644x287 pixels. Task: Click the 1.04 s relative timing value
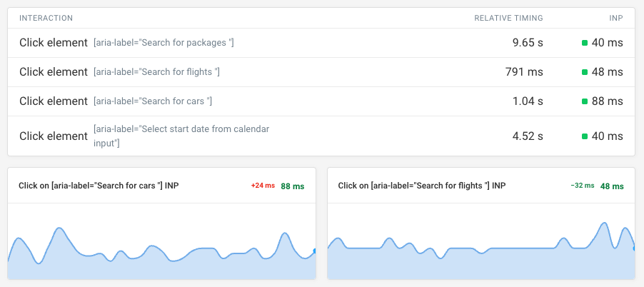[528, 101]
